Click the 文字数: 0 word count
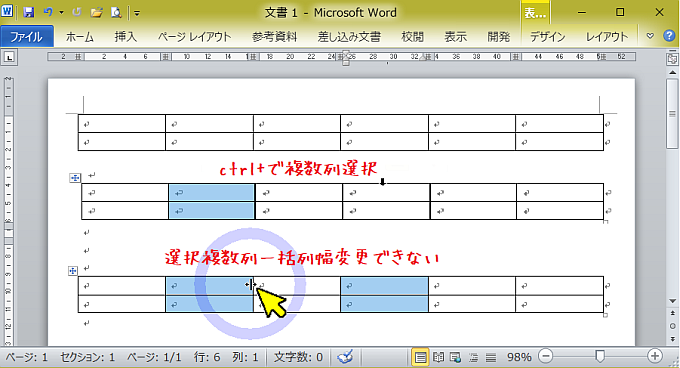This screenshot has width=680, height=368. [x=298, y=357]
